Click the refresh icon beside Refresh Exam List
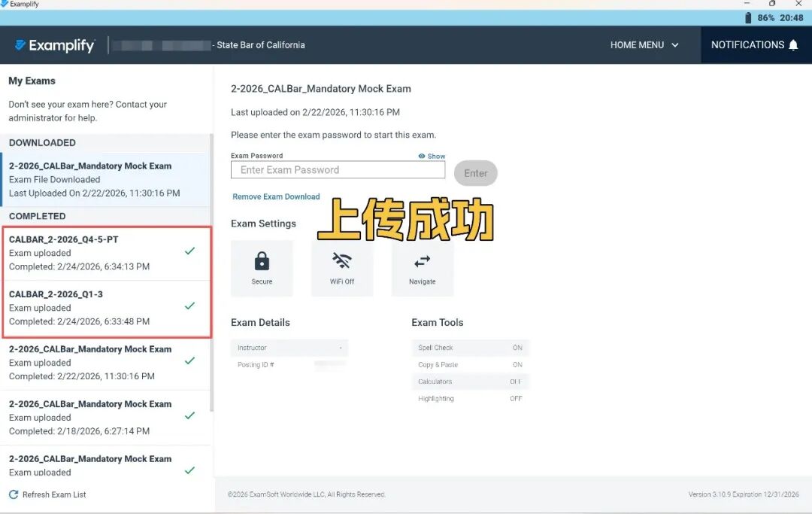812x514 pixels. (14, 494)
